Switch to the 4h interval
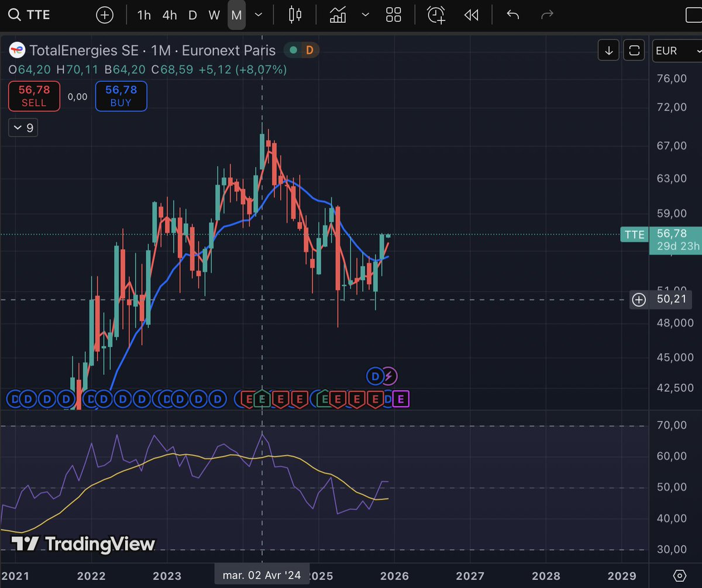702x588 pixels. [170, 15]
